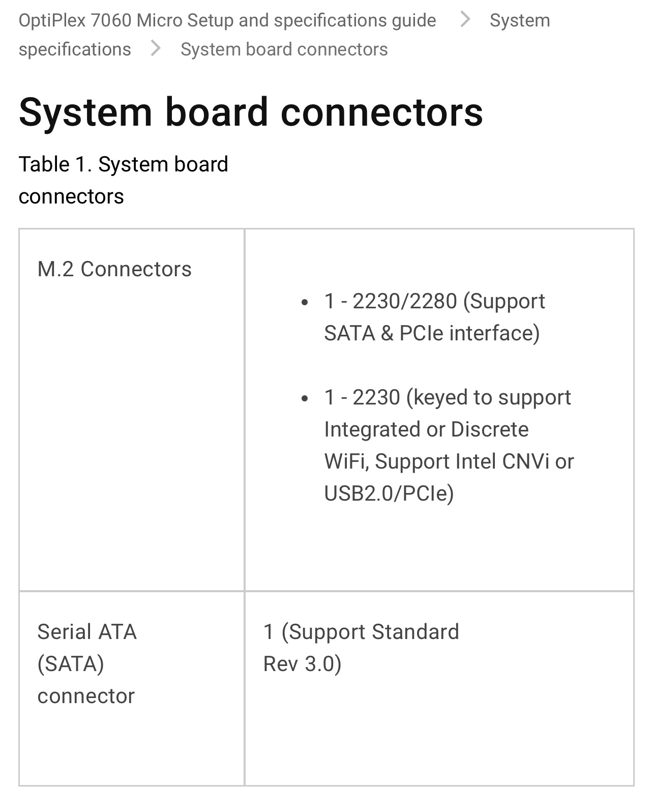Image resolution: width=653 pixels, height=812 pixels.
Task: Click the WiFi, Support Intel CNVi line
Action: (x=449, y=461)
